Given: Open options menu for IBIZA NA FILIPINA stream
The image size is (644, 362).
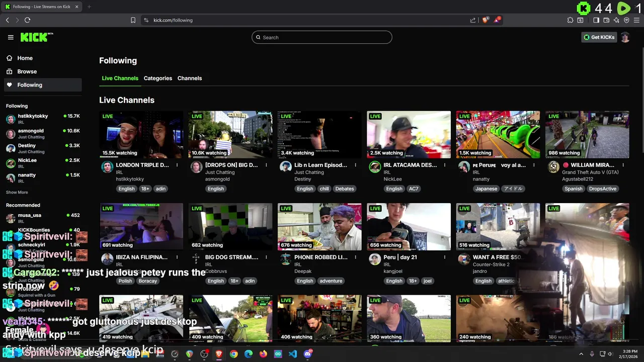Looking at the screenshot, I should [x=177, y=257].
